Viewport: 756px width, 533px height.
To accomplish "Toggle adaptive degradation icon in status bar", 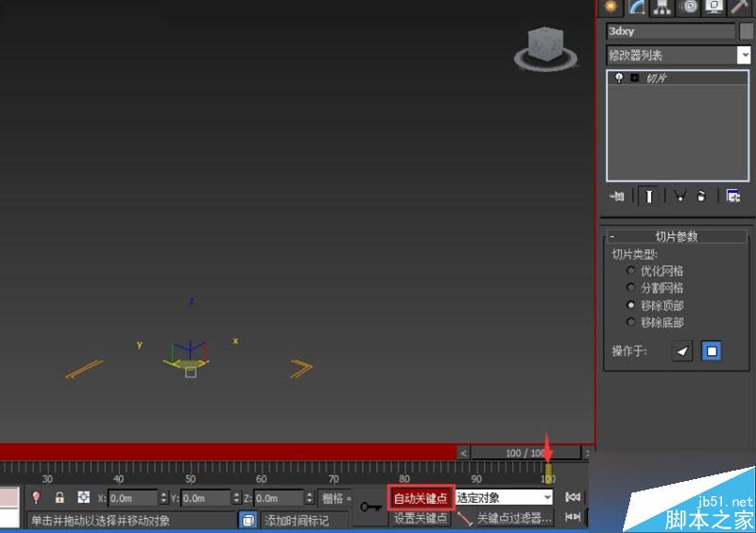I will click(248, 521).
